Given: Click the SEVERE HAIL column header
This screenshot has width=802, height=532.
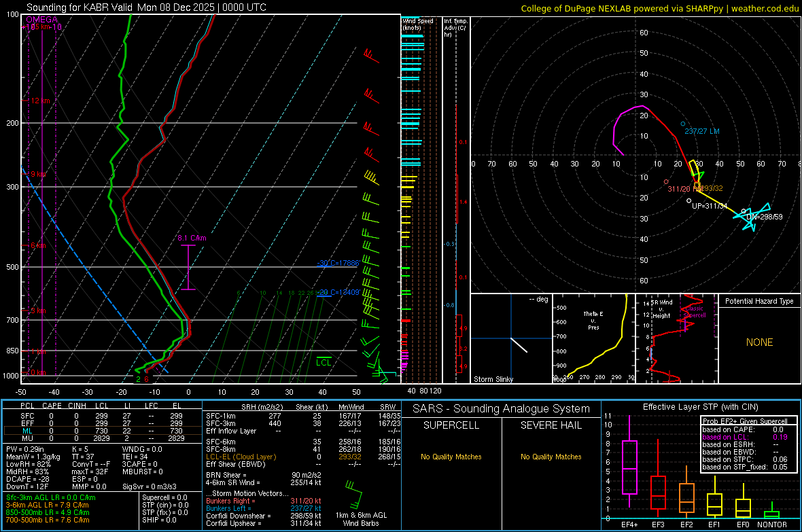Looking at the screenshot, I should [551, 425].
